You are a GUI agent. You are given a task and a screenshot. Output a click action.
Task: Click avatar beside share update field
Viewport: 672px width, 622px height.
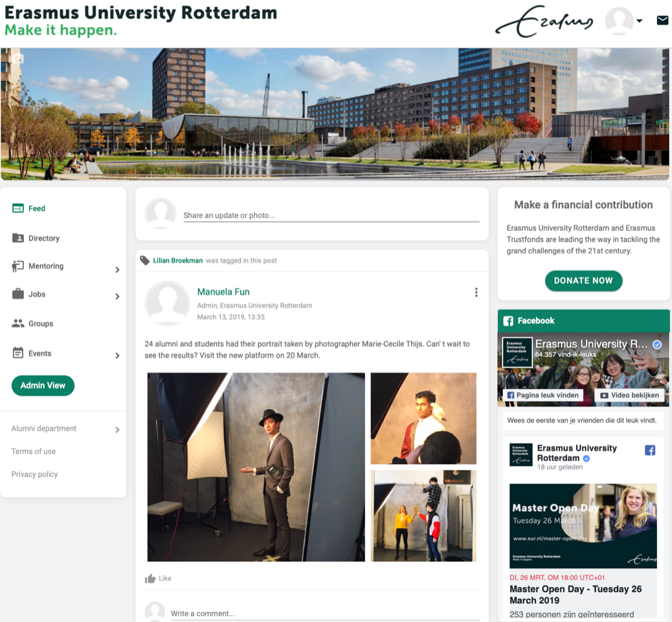161,214
